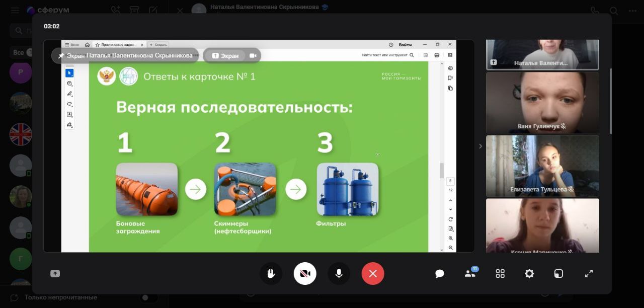Select the signature tool in PDF sidebar
The image size is (644, 308).
pyautogui.click(x=69, y=124)
